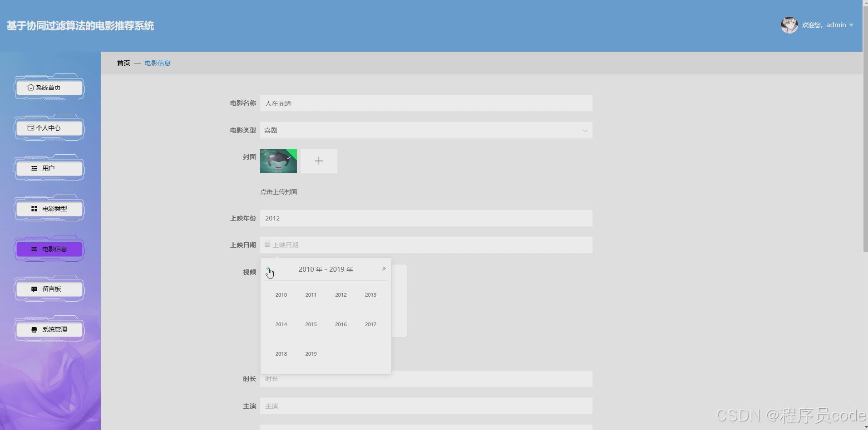Click the icon beside 系统管理

pos(34,329)
